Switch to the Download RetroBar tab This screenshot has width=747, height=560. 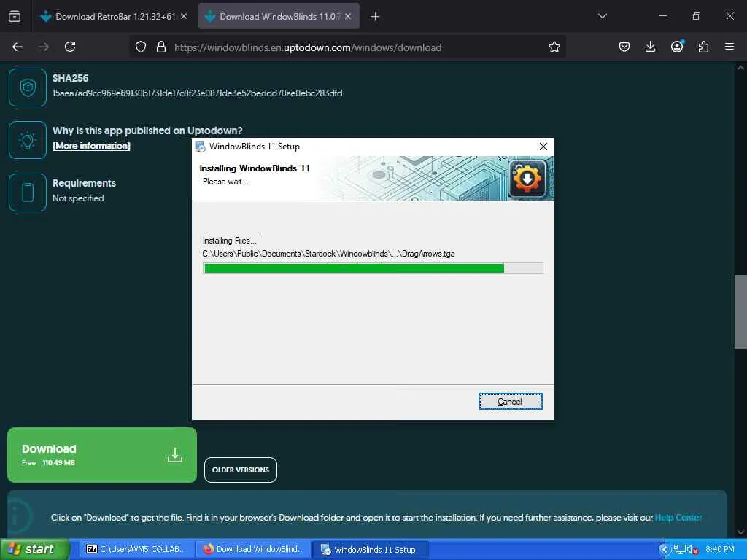113,17
